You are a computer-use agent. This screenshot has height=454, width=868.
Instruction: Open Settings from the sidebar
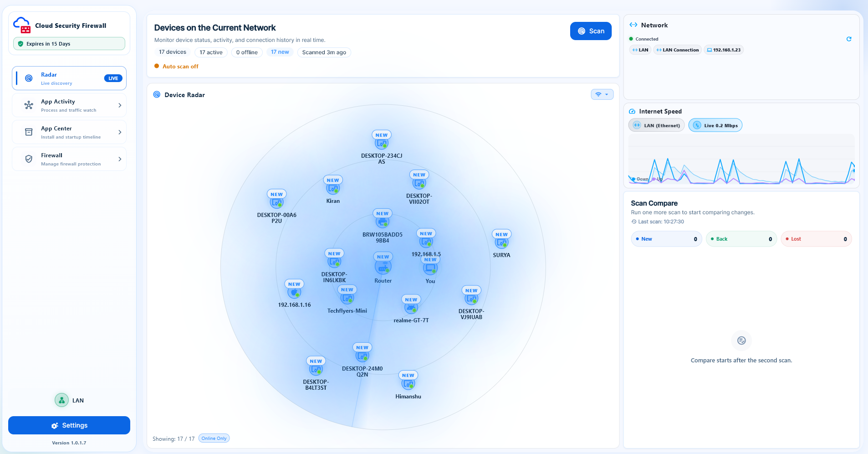tap(69, 425)
